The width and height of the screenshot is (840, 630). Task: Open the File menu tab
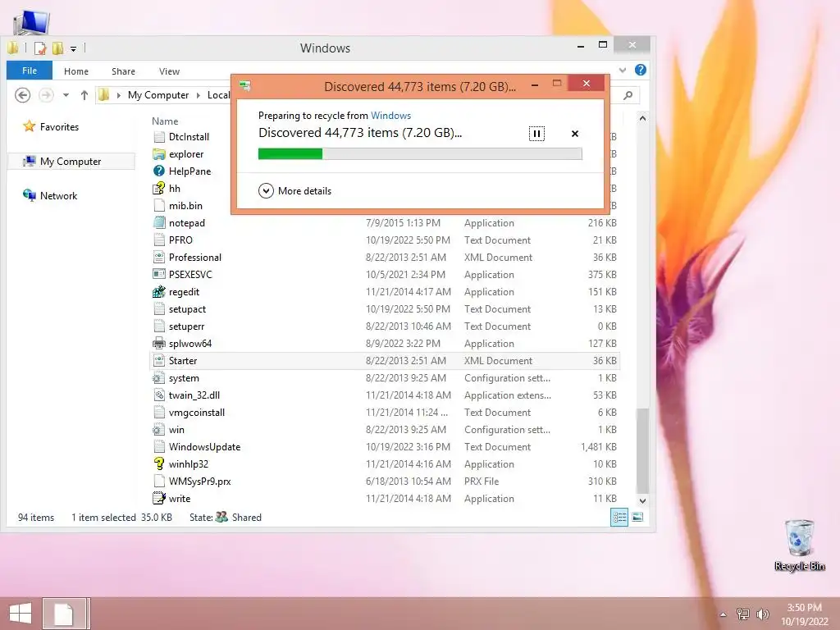(x=30, y=71)
